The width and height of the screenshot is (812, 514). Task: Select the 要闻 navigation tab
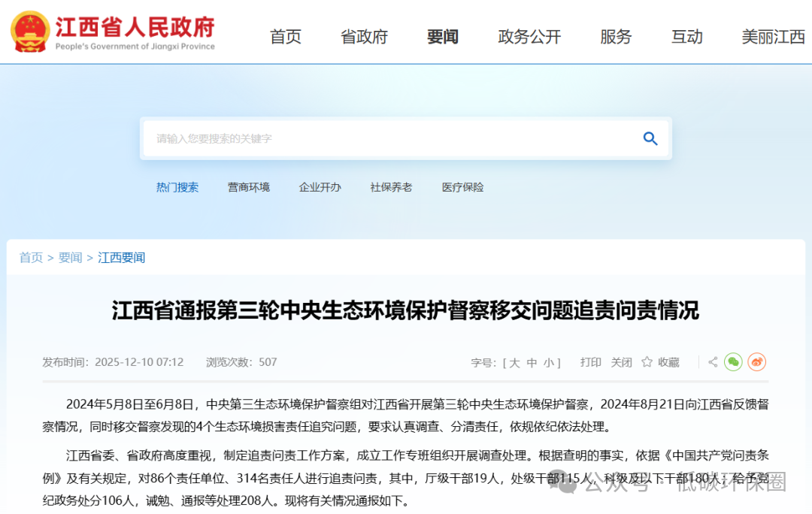click(x=442, y=37)
